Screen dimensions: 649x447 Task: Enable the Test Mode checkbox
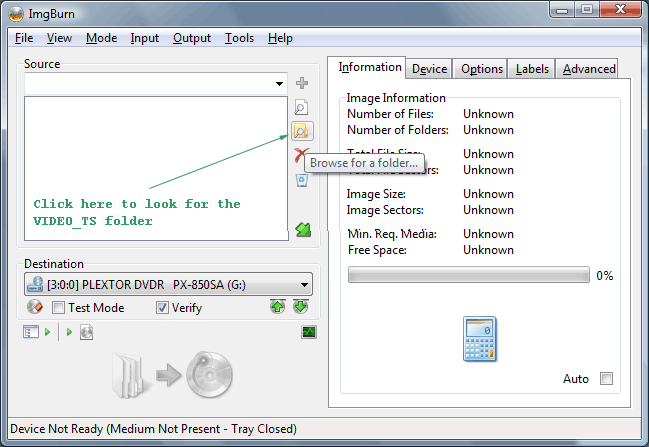[59, 308]
